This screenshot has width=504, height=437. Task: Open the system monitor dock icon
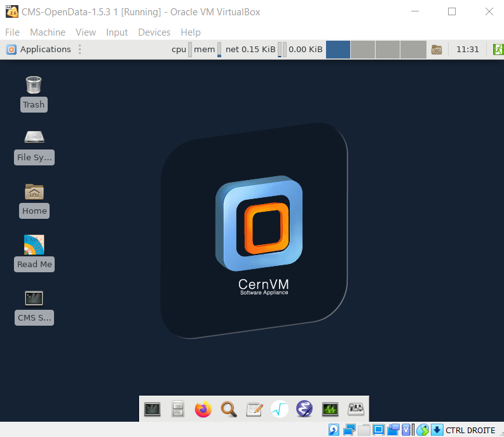(330, 409)
